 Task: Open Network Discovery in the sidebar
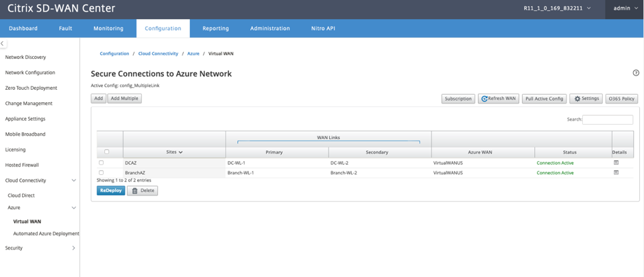click(25, 57)
